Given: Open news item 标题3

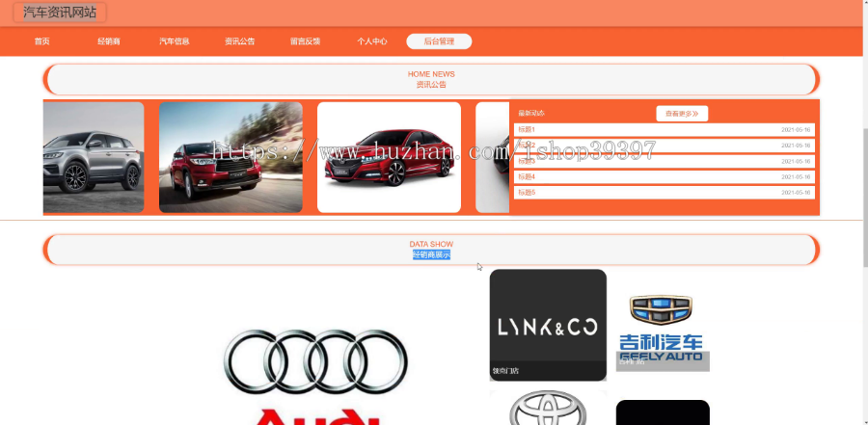Looking at the screenshot, I should [665, 161].
